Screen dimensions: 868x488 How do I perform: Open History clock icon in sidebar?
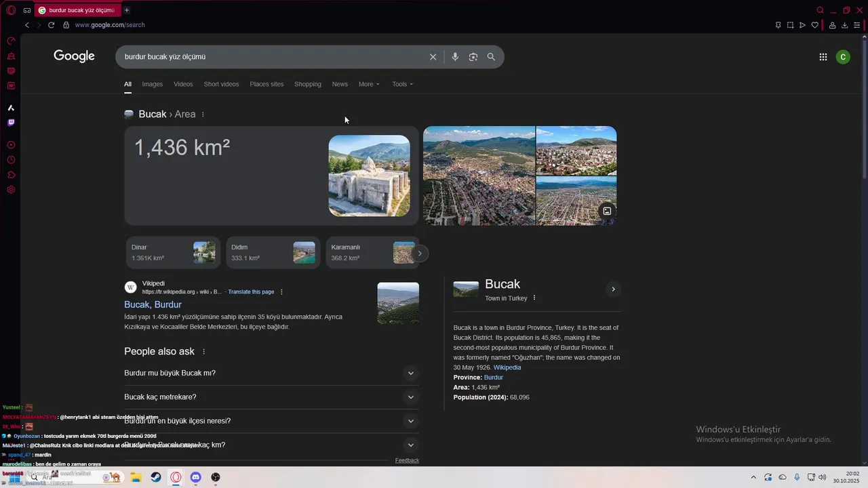point(11,160)
